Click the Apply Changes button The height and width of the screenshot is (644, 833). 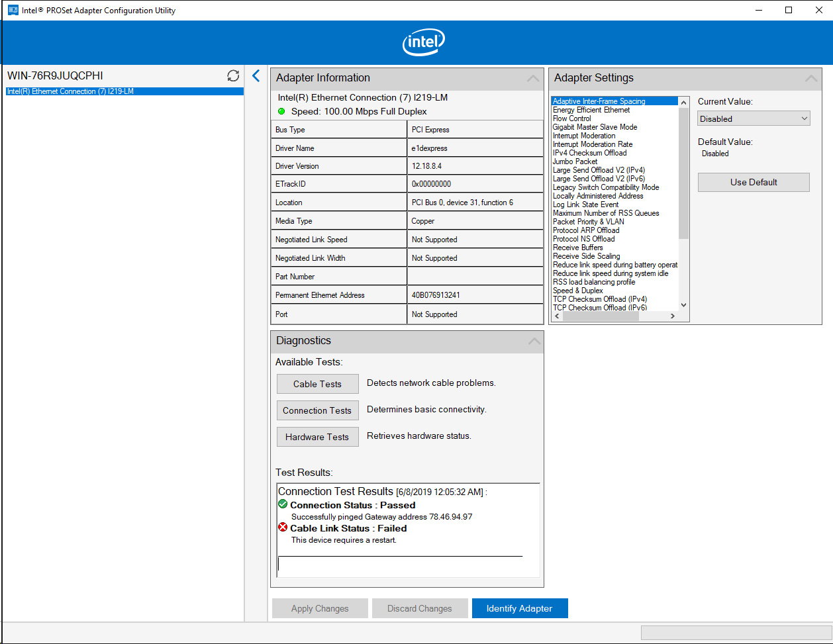[x=320, y=608]
